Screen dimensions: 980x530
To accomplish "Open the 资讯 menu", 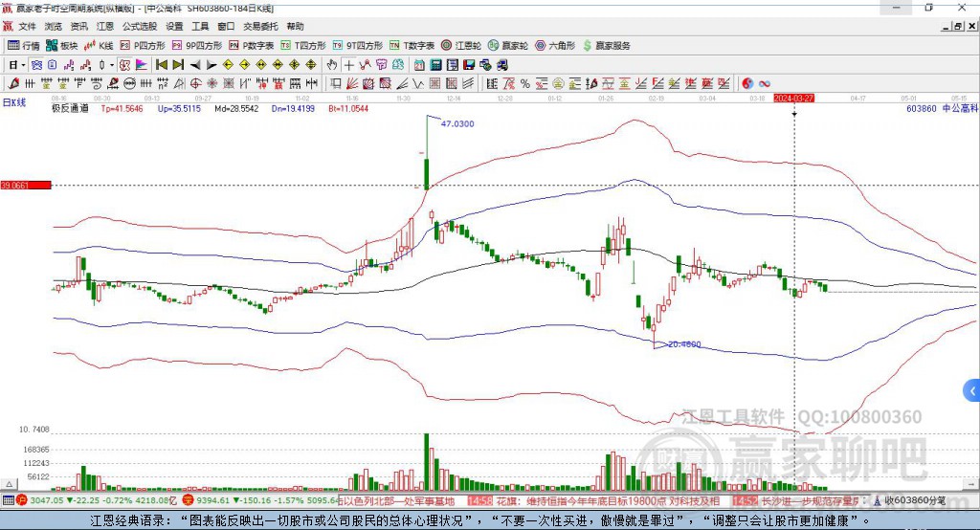I will point(78,26).
